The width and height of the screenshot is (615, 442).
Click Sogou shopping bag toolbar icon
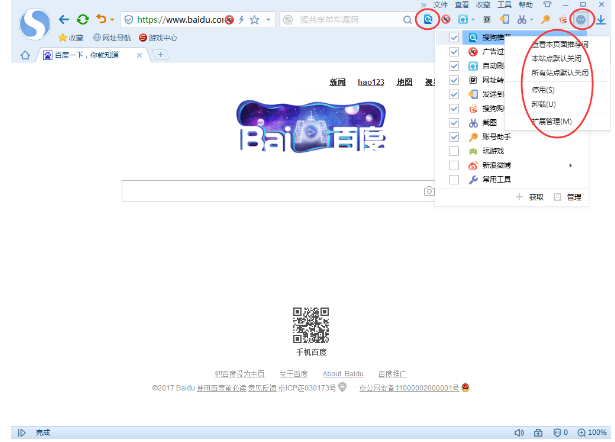tap(563, 19)
